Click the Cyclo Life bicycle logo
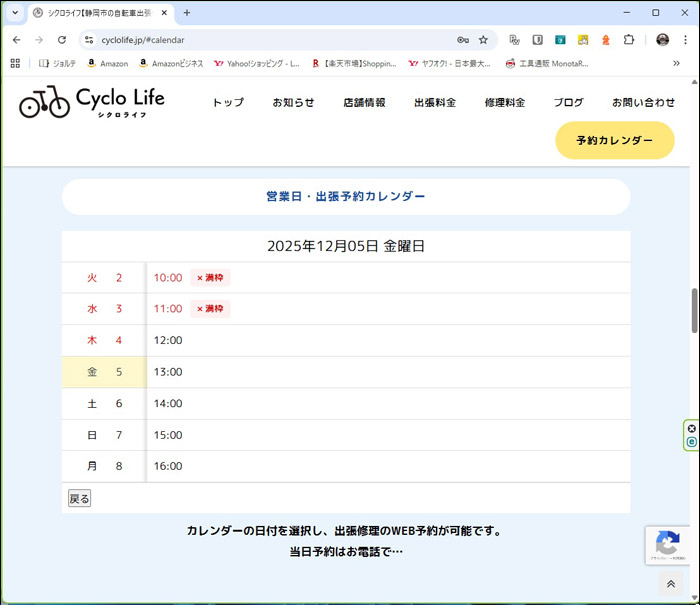This screenshot has height=605, width=700. (x=91, y=101)
